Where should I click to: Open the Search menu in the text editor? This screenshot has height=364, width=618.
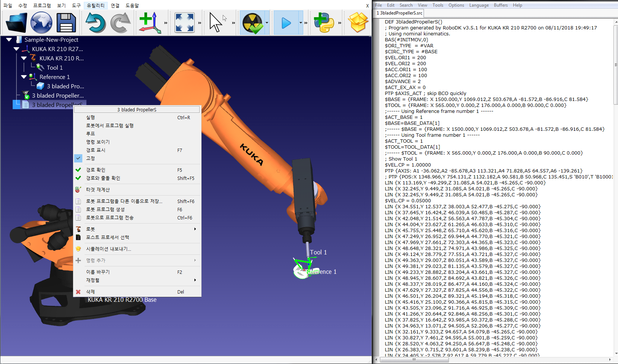tap(406, 5)
